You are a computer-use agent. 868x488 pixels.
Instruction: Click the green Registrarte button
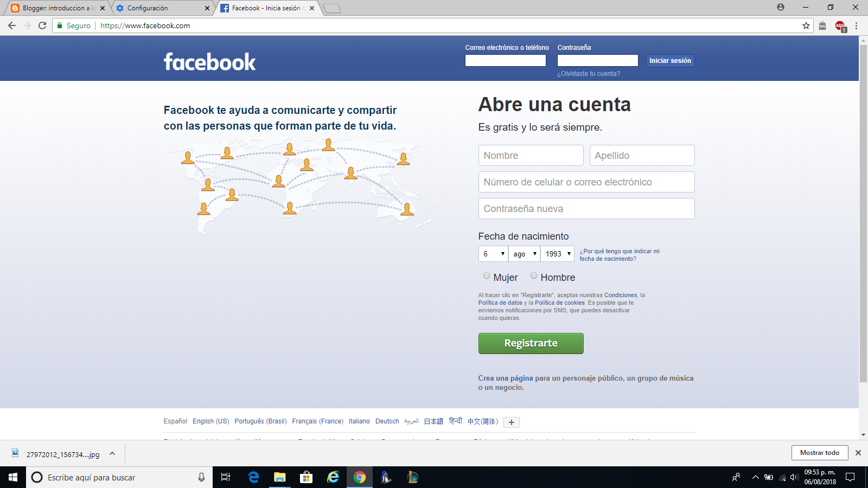pyautogui.click(x=531, y=343)
